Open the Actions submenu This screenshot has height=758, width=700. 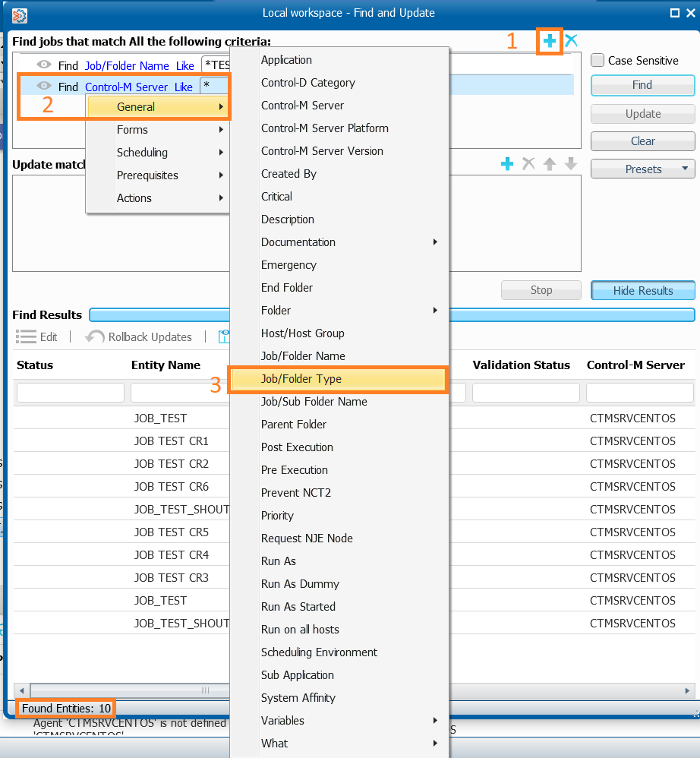tap(157, 197)
